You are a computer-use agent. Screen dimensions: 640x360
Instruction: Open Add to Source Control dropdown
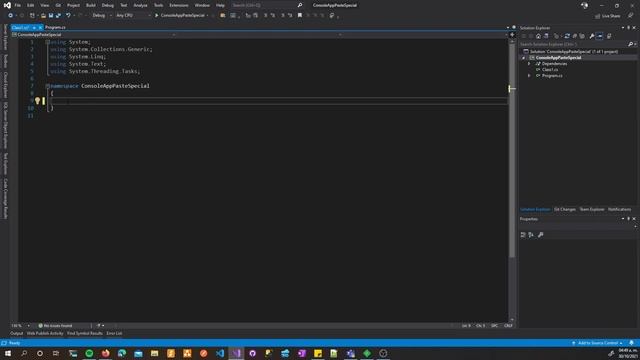click(597, 343)
